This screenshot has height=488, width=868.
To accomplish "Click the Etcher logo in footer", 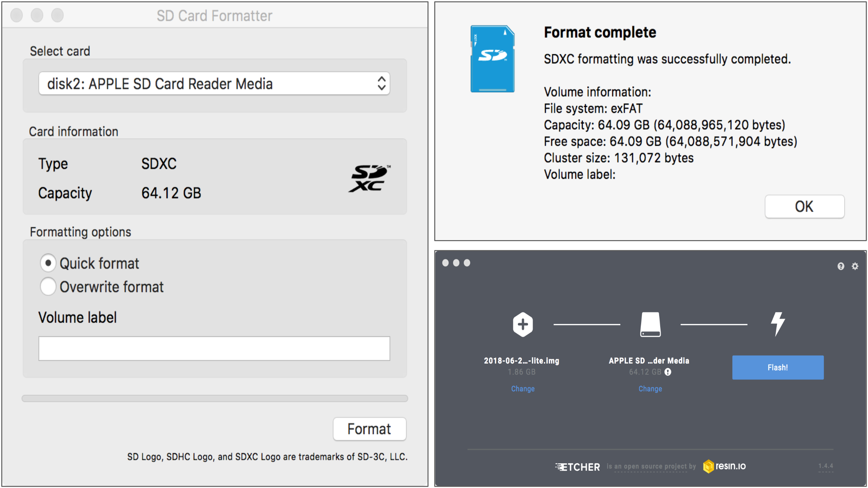I will click(x=577, y=467).
